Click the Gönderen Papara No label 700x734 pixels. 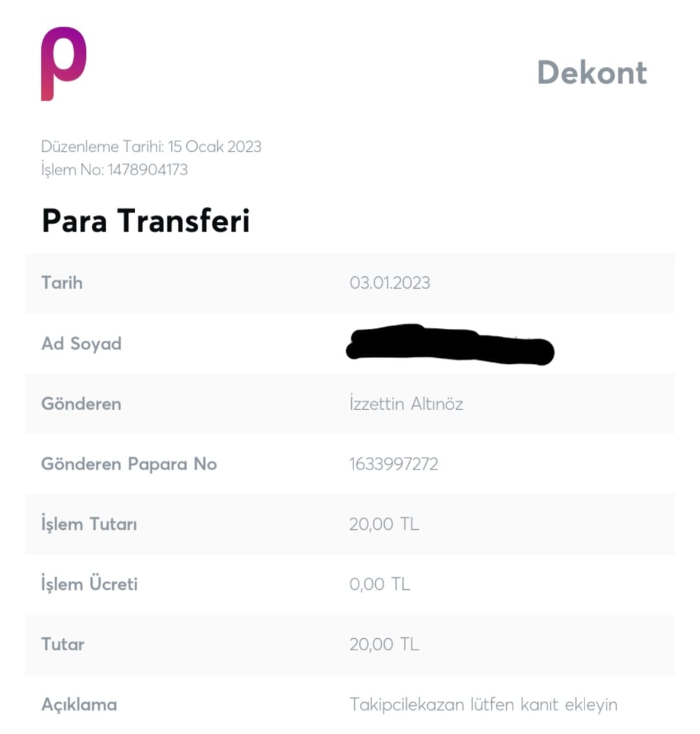pos(129,464)
